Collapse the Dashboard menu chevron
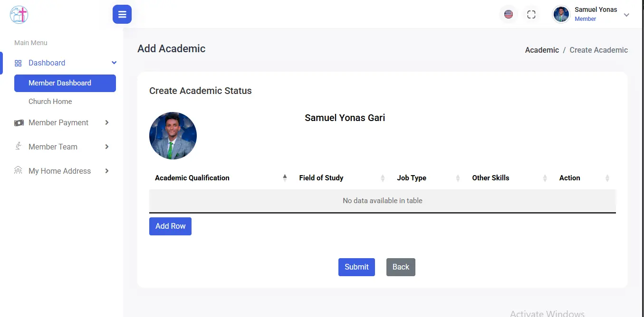Screen dimensions: 644x317 114,63
